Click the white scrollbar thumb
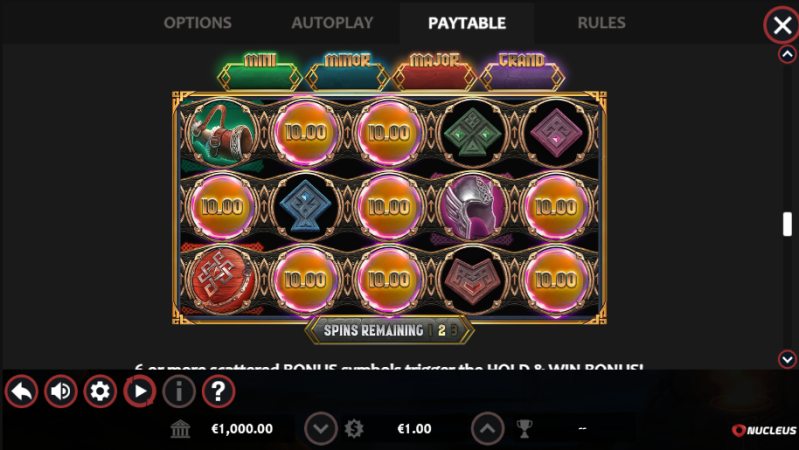This screenshot has height=450, width=799. tap(787, 224)
